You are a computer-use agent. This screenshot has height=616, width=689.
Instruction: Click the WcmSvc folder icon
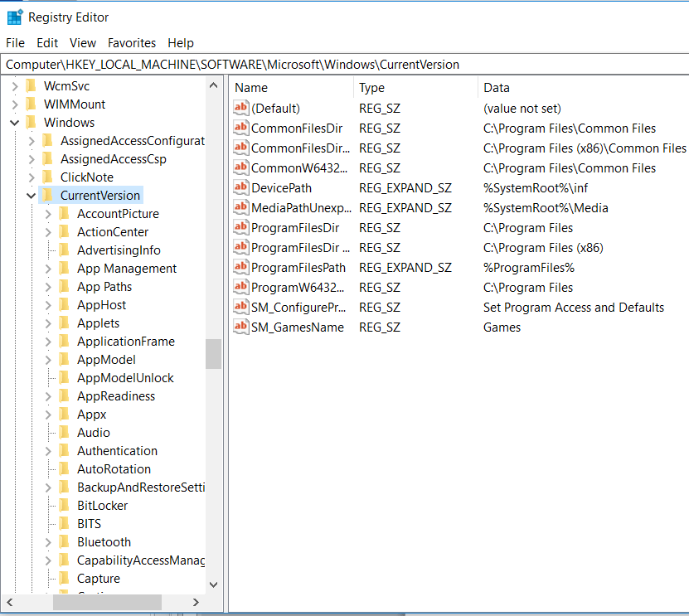click(31, 85)
